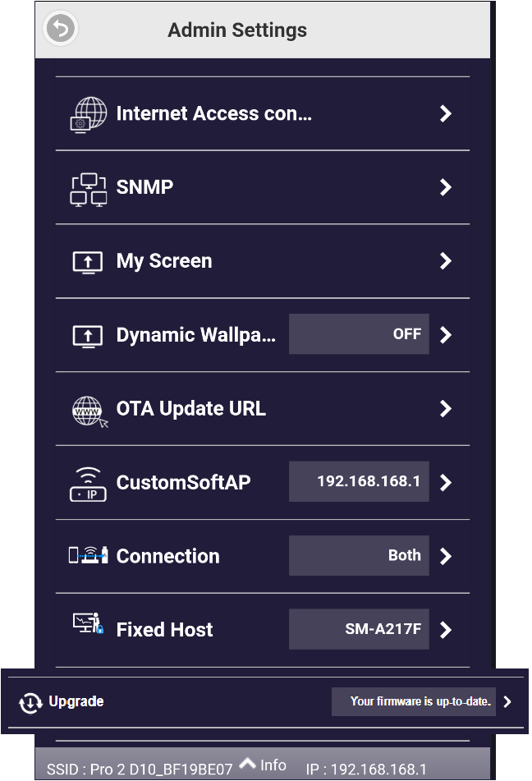Expand the Internet Access chevron arrow
This screenshot has width=532, height=781.
(446, 113)
